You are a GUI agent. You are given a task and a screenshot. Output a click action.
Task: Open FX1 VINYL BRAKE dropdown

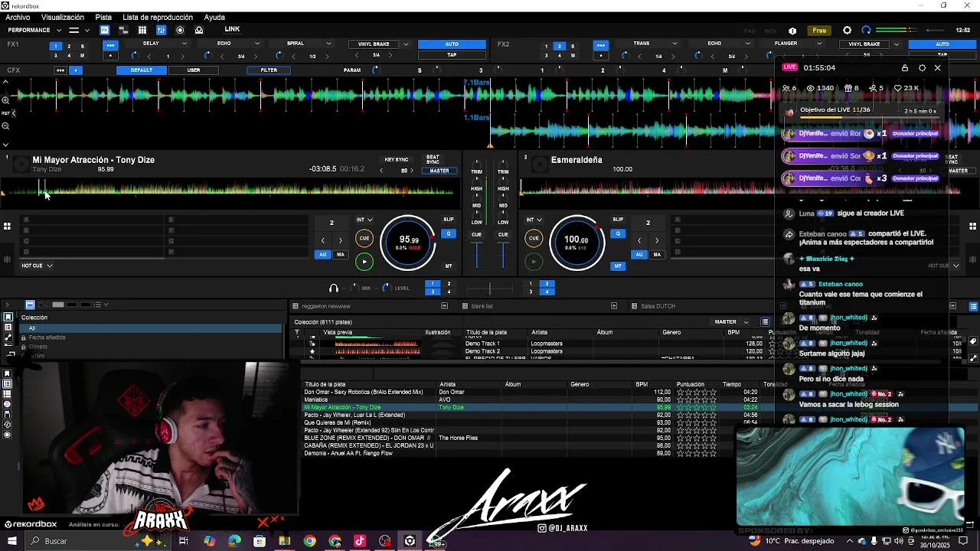tap(406, 44)
